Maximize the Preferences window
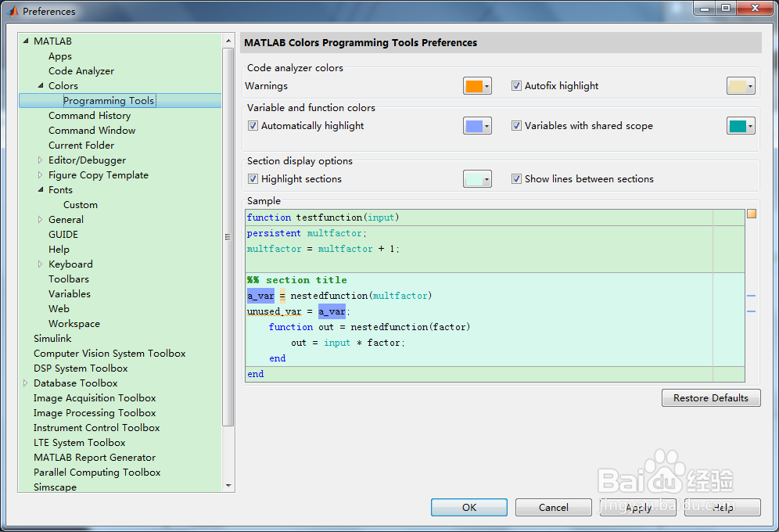The width and height of the screenshot is (779, 532). 726,8
